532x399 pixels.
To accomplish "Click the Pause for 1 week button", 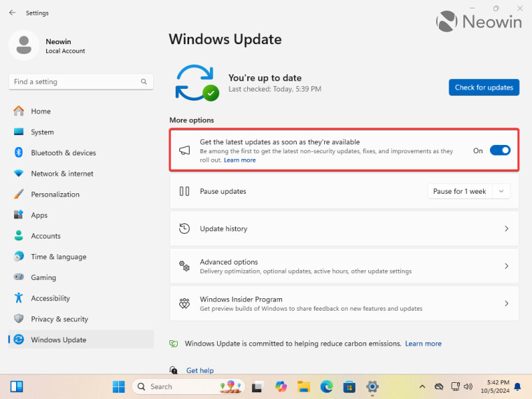I will click(x=460, y=191).
